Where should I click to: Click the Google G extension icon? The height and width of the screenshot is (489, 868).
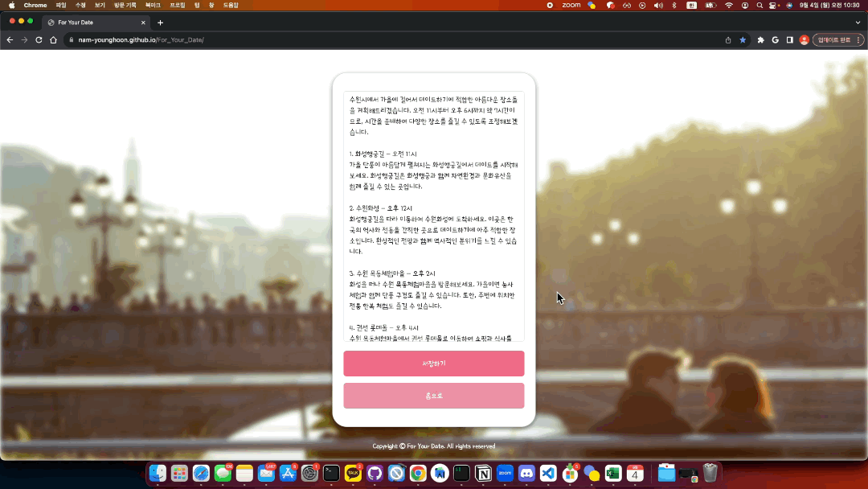[x=775, y=40]
